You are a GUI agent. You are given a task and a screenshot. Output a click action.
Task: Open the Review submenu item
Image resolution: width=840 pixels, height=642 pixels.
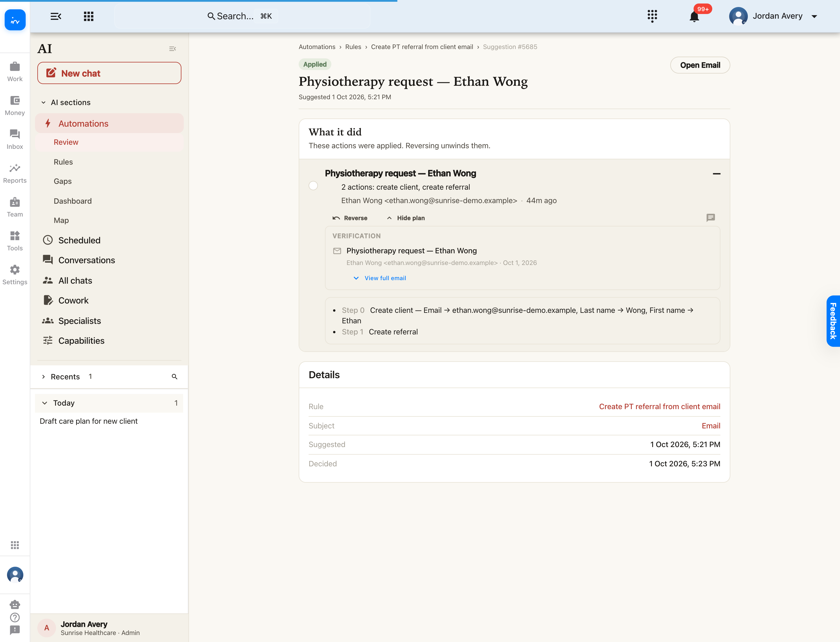109,142
